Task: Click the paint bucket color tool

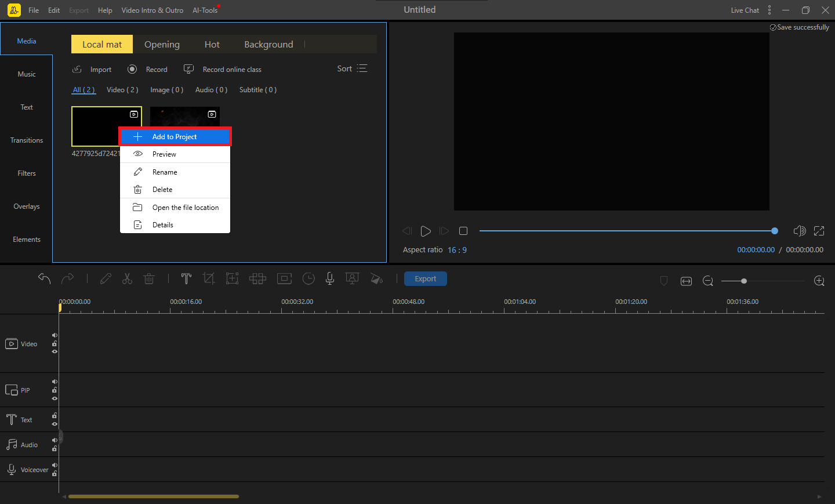Action: pyautogui.click(x=376, y=279)
